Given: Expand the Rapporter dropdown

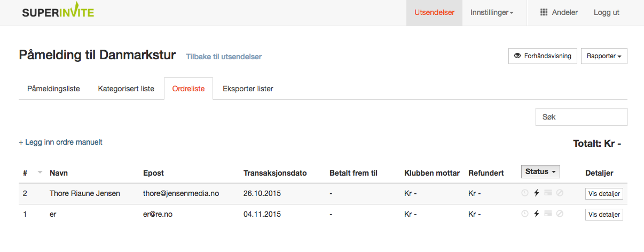Looking at the screenshot, I should click(x=604, y=56).
